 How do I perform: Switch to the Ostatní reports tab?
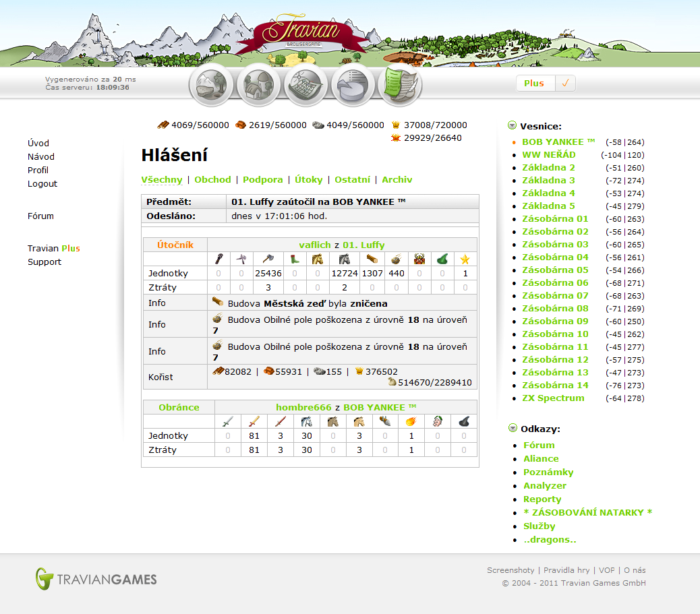pyautogui.click(x=352, y=179)
